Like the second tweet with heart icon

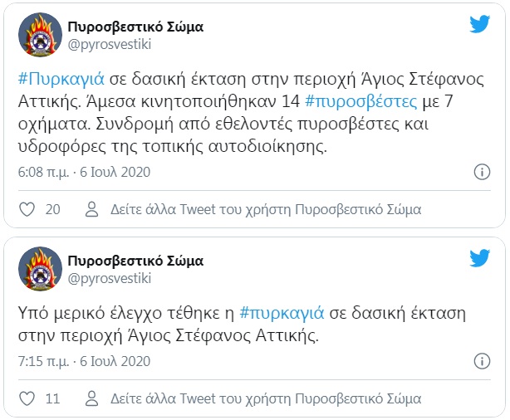coord(27,398)
